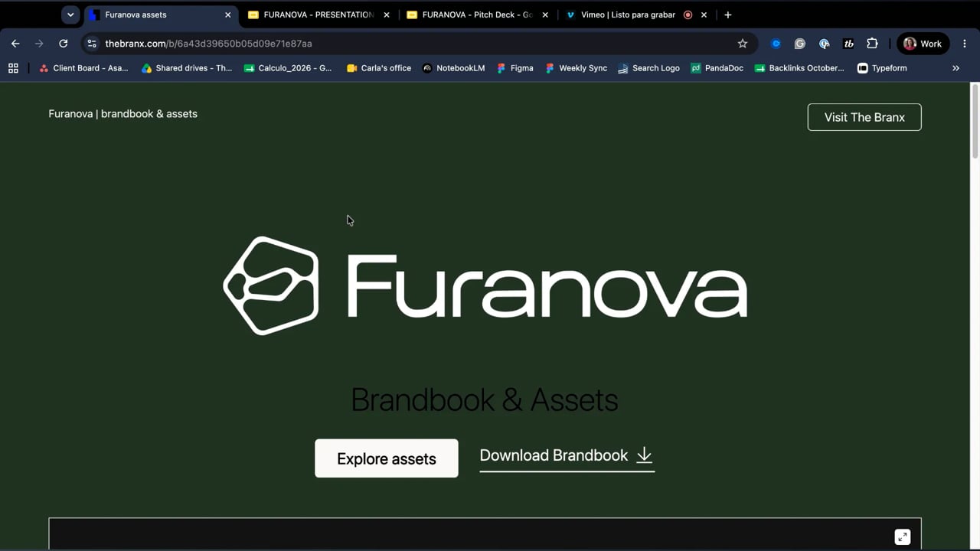
Task: Open the apps grid in bookmarks bar
Action: (13, 68)
